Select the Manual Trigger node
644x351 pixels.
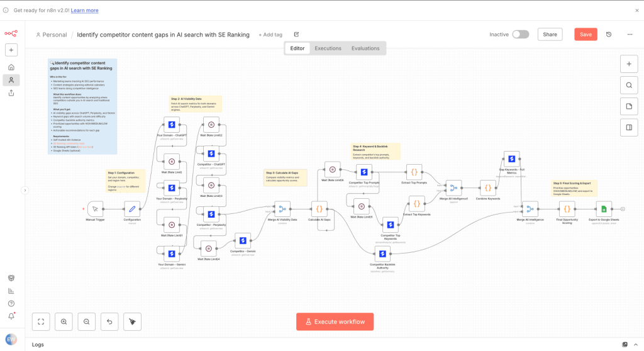pyautogui.click(x=96, y=209)
